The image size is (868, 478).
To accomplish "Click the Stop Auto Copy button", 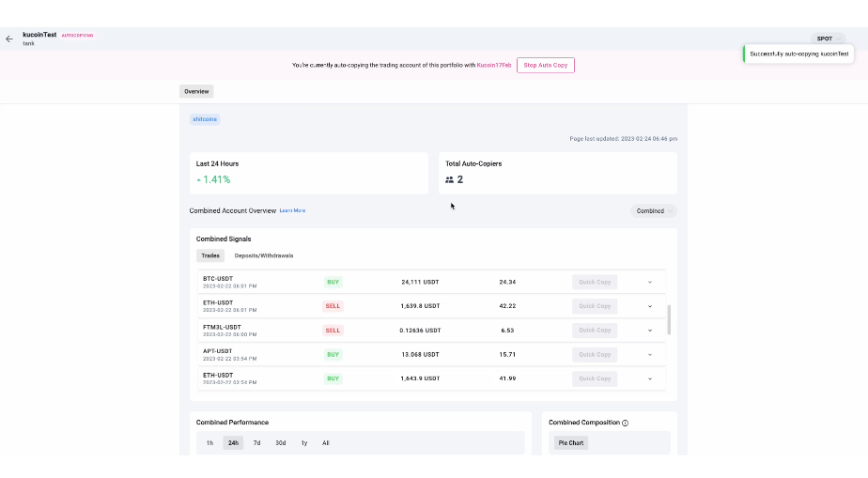I will (545, 65).
